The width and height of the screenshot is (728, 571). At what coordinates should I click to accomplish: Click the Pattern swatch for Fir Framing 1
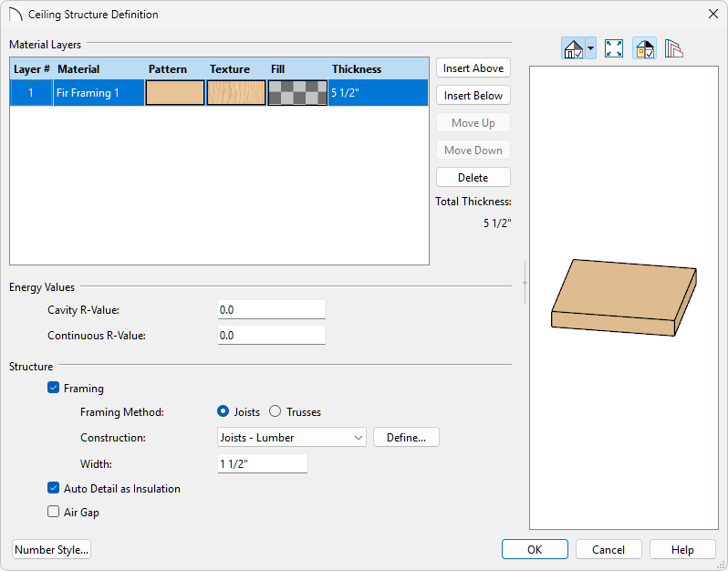(x=175, y=93)
